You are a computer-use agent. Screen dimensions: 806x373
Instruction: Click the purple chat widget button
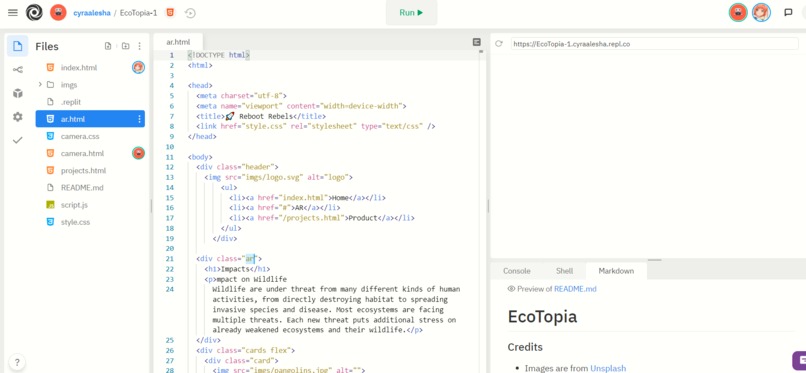pos(799,360)
